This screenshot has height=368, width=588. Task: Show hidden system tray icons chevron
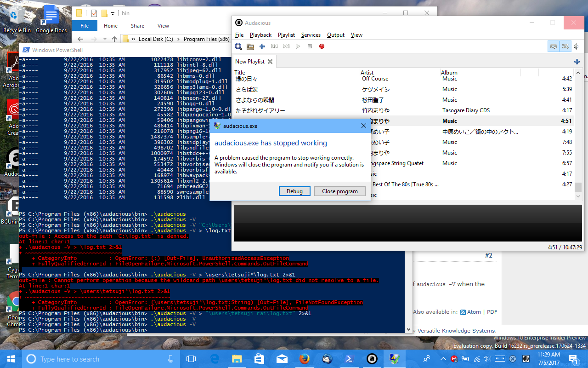click(x=443, y=359)
